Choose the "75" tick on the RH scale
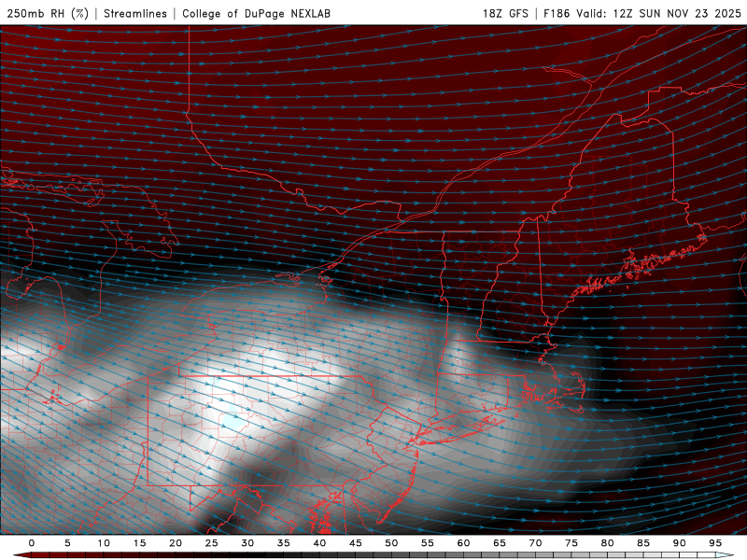The width and height of the screenshot is (747, 560). [x=571, y=543]
